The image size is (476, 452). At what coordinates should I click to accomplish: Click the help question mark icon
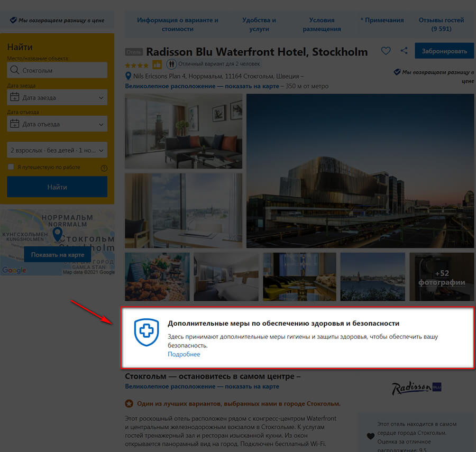(104, 168)
